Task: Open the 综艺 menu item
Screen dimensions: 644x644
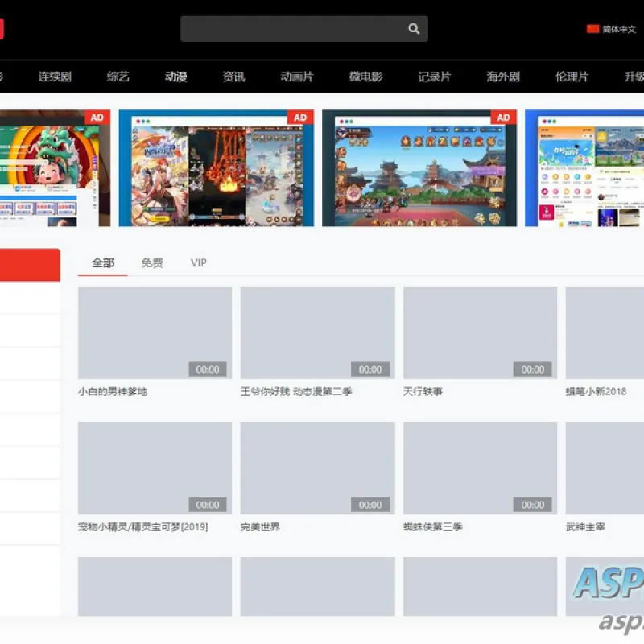Action: click(x=118, y=76)
